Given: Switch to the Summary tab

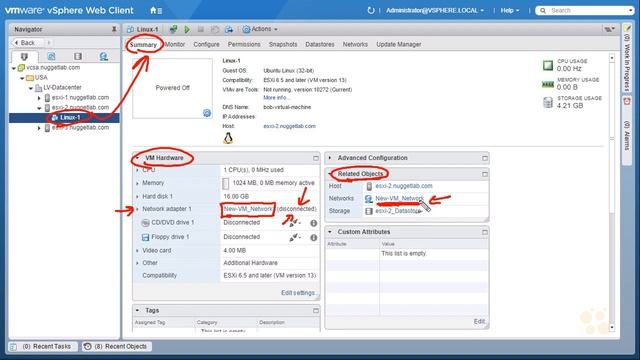Looking at the screenshot, I should coord(143,44).
